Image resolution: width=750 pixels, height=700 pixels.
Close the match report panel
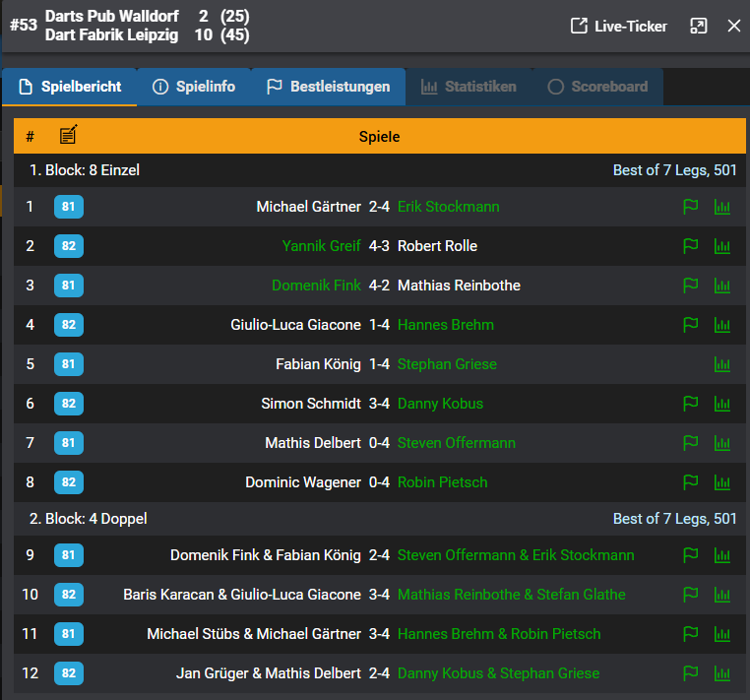[x=734, y=26]
